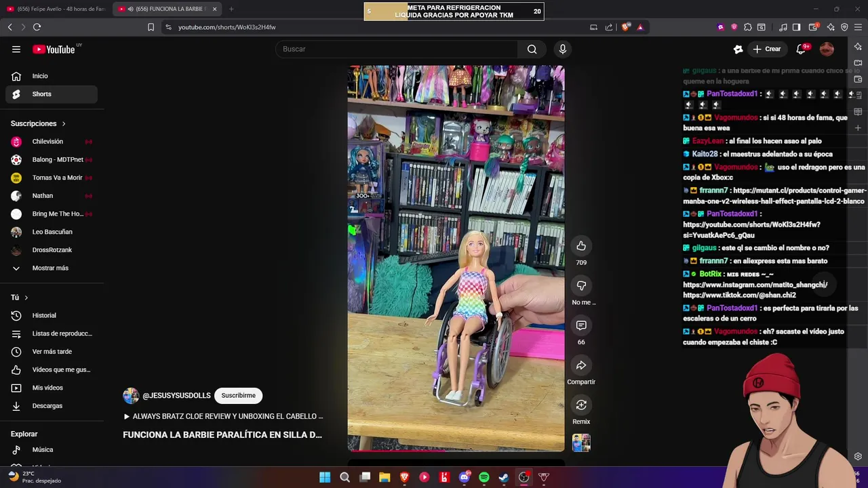Open Ver más tarde list
The width and height of the screenshot is (868, 488).
tap(52, 352)
